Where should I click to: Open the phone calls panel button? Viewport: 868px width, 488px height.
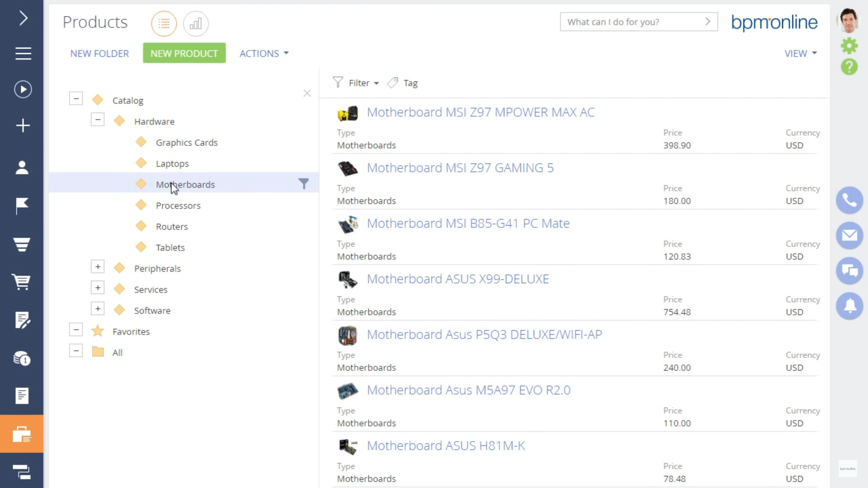point(849,200)
